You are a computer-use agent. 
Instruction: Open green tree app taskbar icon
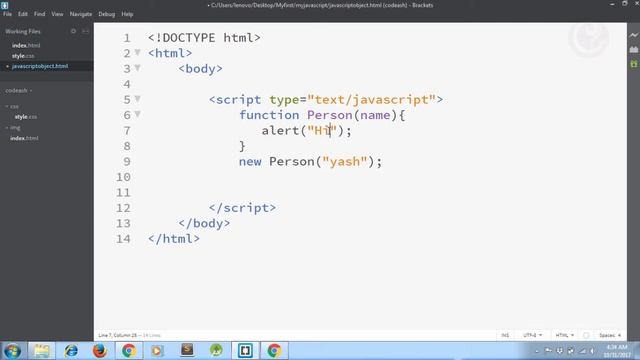[x=216, y=351]
